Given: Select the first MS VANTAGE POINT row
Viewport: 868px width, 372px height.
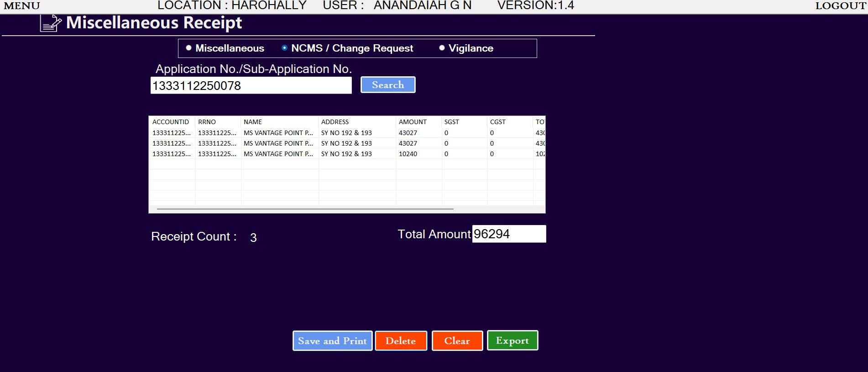Looking at the screenshot, I should (x=278, y=133).
